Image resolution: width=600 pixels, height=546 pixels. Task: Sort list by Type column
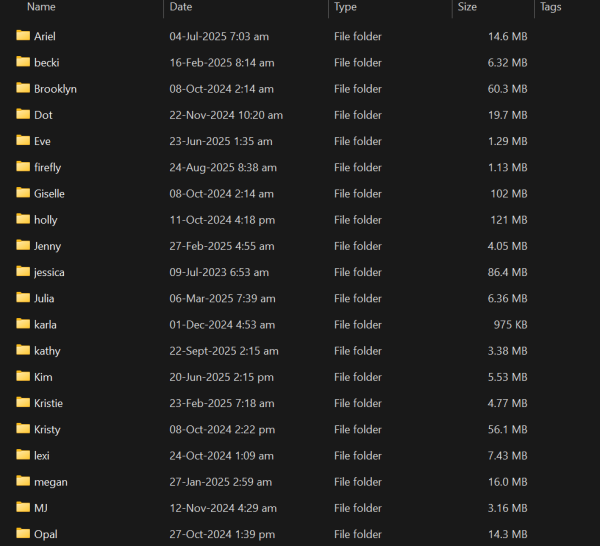(x=345, y=7)
